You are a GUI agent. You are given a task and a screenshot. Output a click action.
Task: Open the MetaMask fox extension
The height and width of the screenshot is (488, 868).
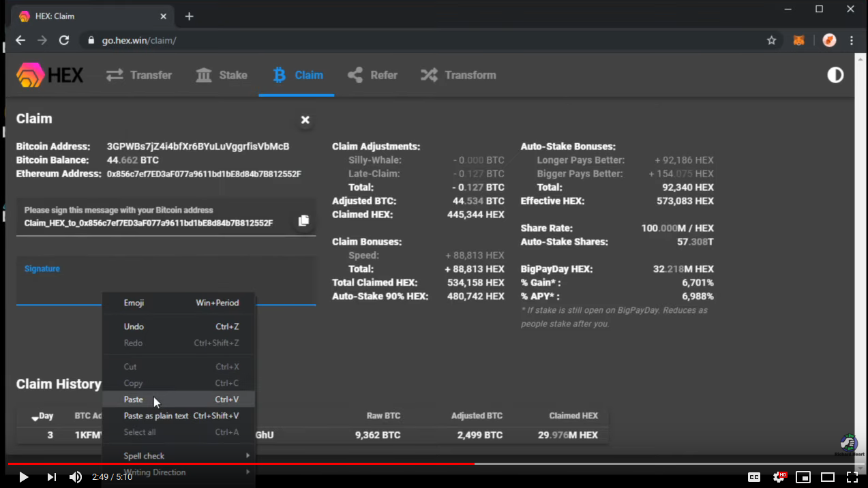pos(798,40)
